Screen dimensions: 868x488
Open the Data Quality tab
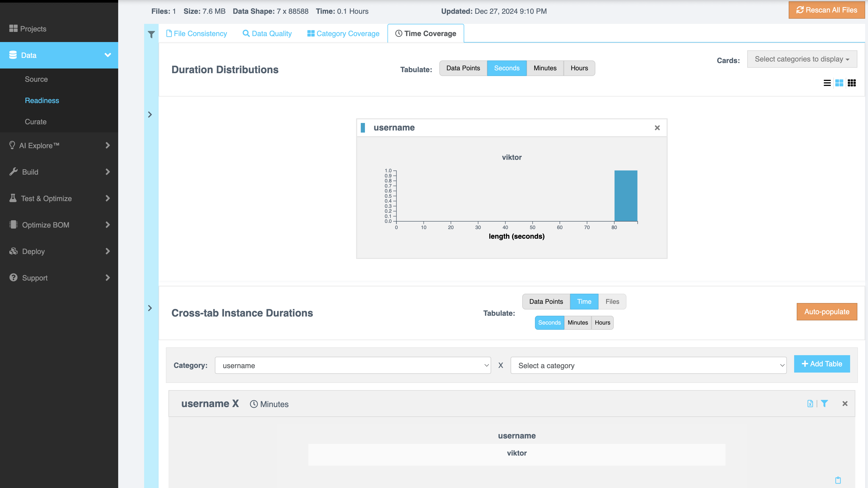tap(267, 33)
